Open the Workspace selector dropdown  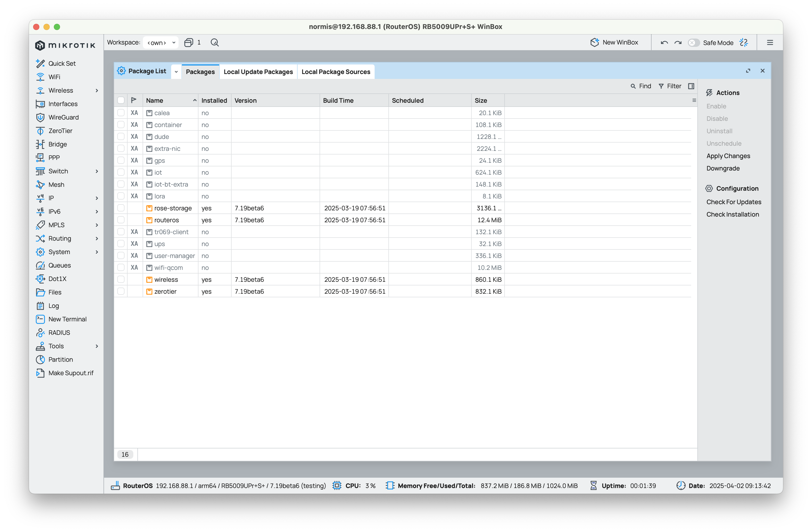pos(160,42)
